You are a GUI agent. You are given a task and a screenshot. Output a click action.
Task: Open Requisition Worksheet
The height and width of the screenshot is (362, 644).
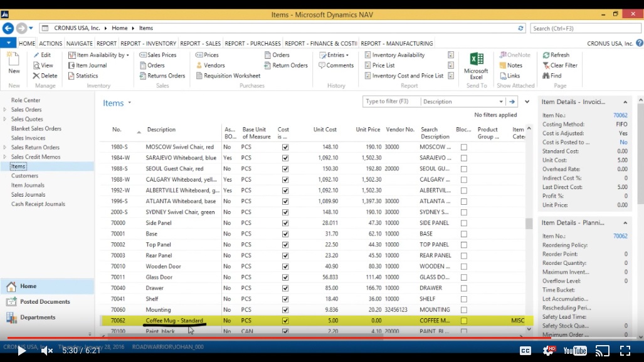(x=228, y=76)
